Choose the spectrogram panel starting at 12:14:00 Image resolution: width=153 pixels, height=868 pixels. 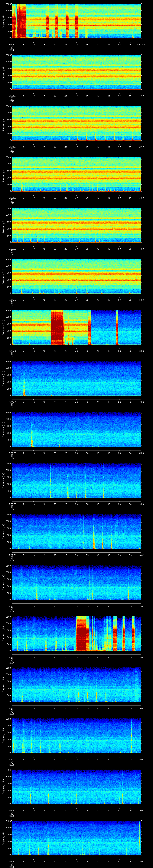pyautogui.click(x=77, y=787)
